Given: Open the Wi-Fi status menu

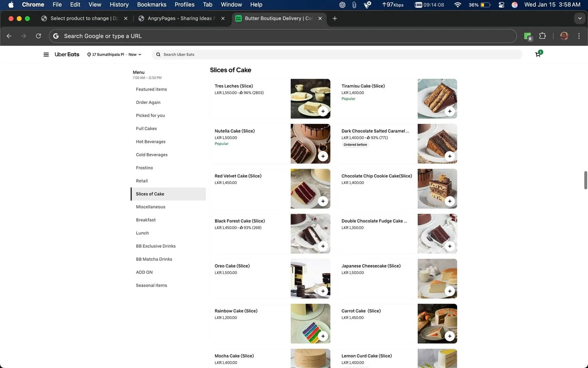Looking at the screenshot, I should tap(458, 5).
